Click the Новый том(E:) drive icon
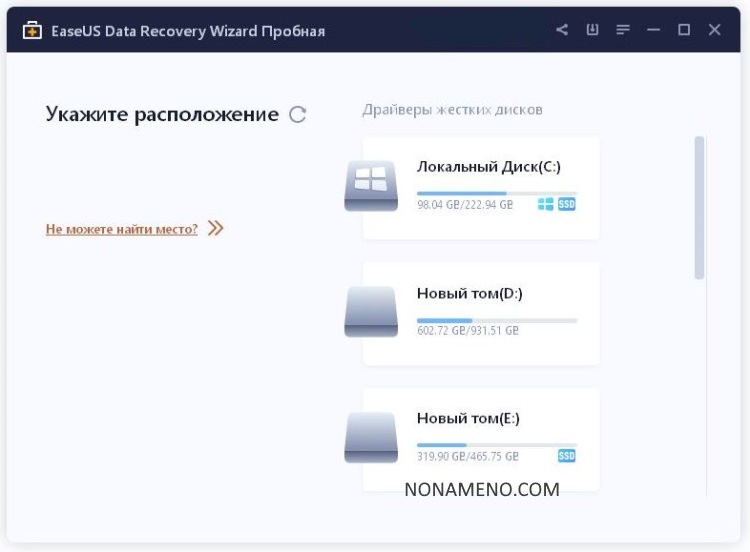This screenshot has height=552, width=750. 371,436
